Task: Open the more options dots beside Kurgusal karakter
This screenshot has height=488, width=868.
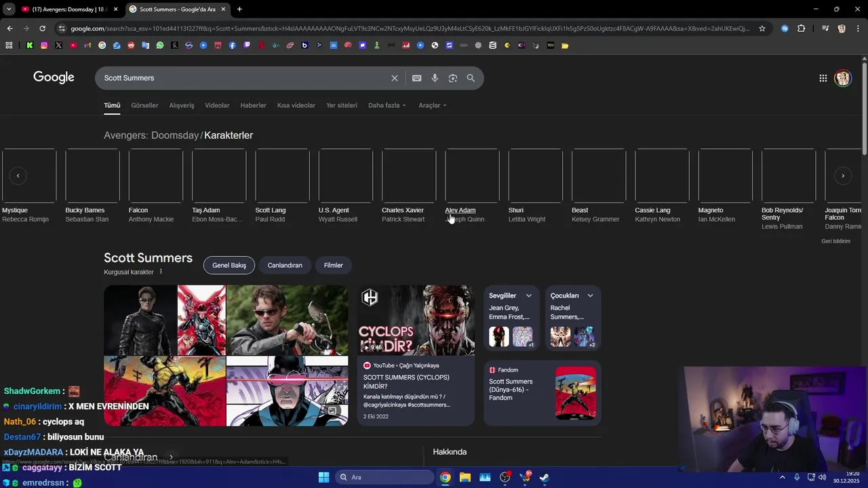Action: point(161,272)
